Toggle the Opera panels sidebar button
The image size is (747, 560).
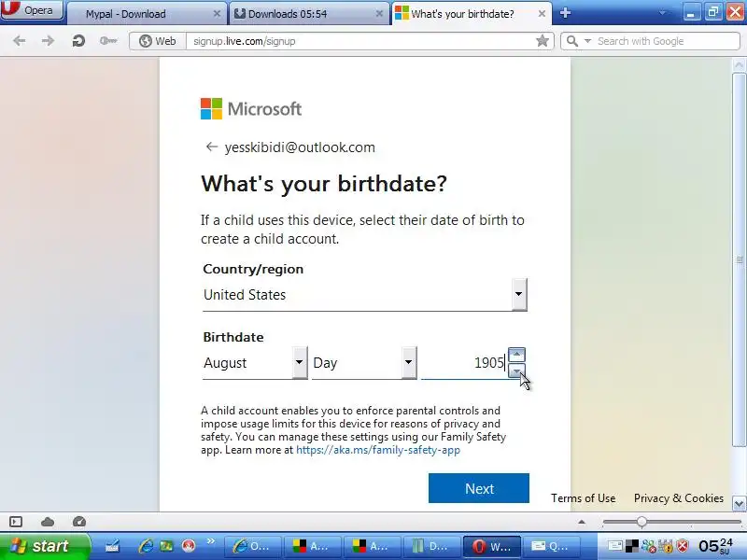[x=16, y=522]
